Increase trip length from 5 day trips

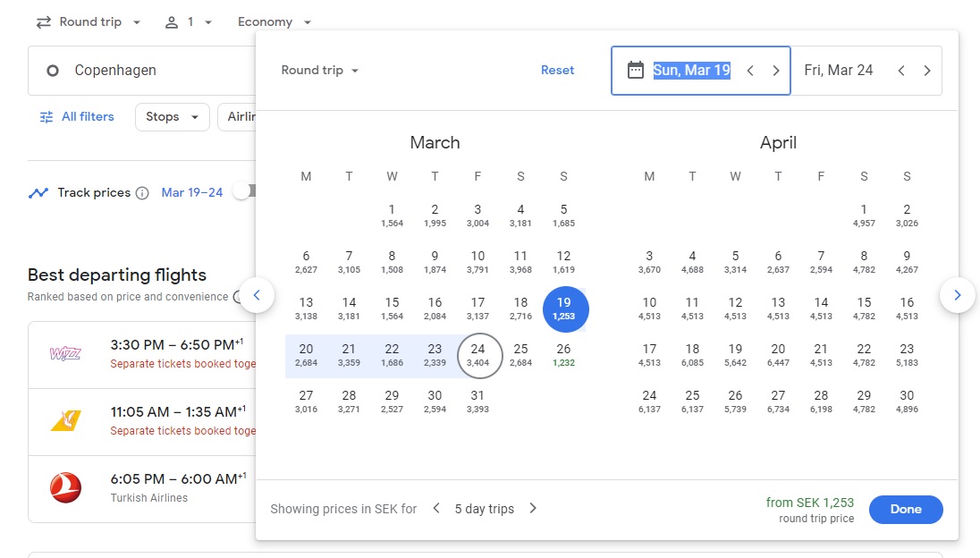[533, 509]
